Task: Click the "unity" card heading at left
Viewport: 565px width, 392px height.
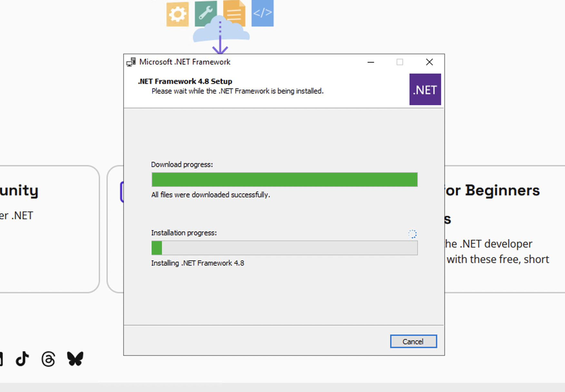Action: pyautogui.click(x=19, y=190)
